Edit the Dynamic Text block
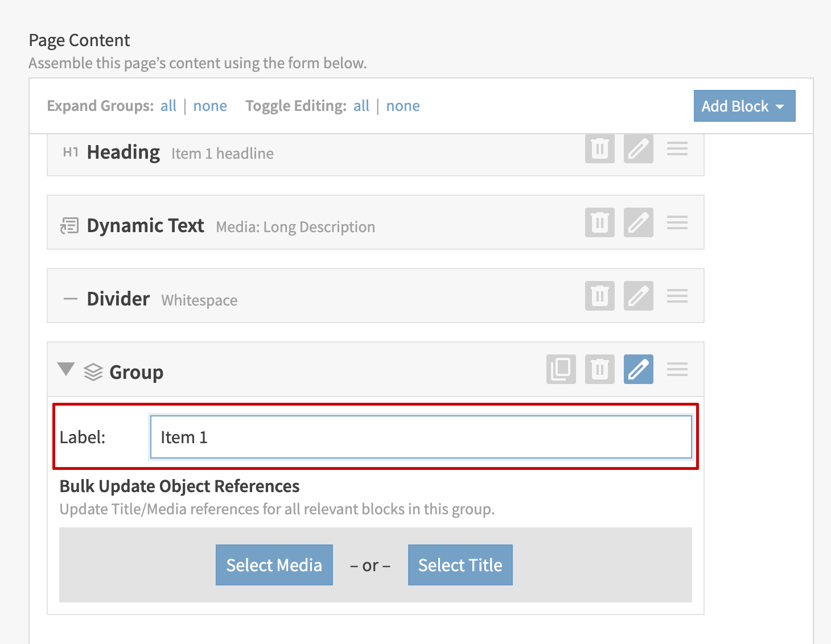Screen dimensions: 831x644 click(x=638, y=222)
